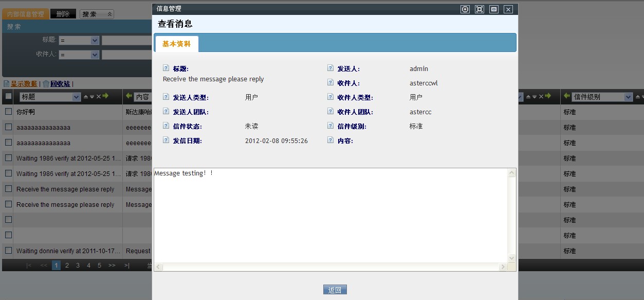
Task: Click the circle-square icon in dialog title bar
Action: (465, 9)
